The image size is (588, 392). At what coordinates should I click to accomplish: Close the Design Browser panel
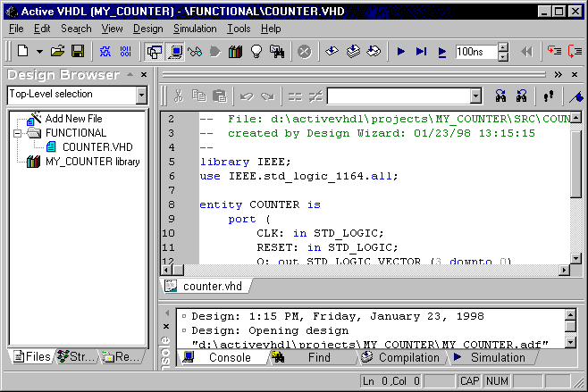coord(143,74)
